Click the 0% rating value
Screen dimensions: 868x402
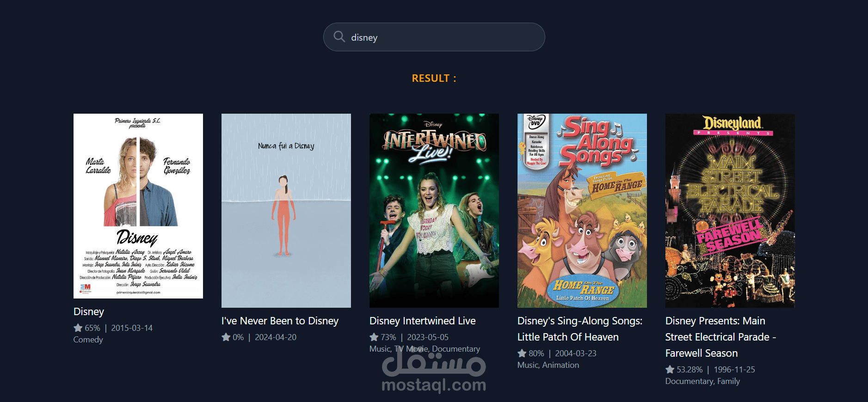(x=238, y=337)
